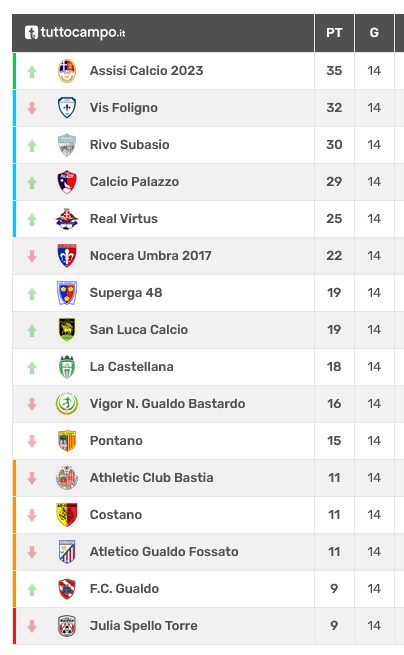This screenshot has width=404, height=655.
Task: Click the Nocera Umbra 2017 crest
Action: (67, 256)
